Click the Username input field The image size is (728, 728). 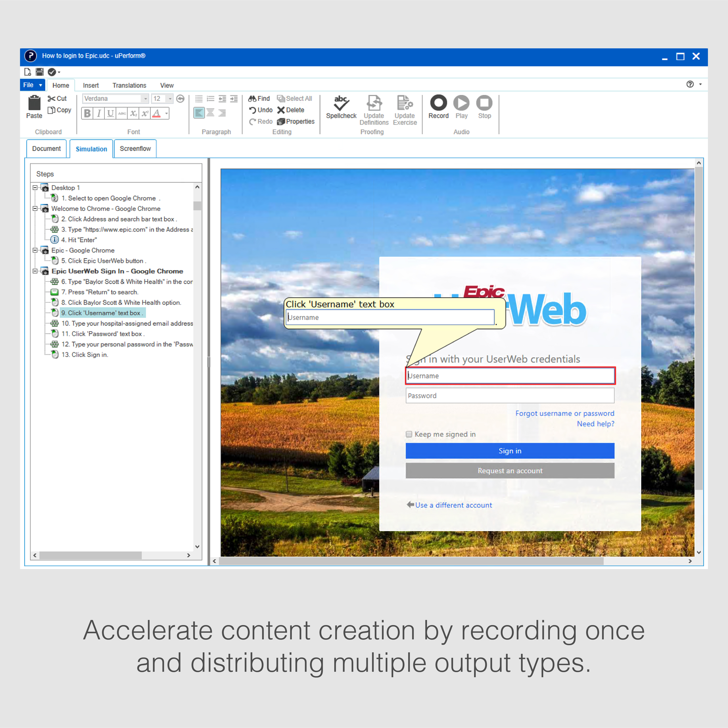[x=509, y=375]
